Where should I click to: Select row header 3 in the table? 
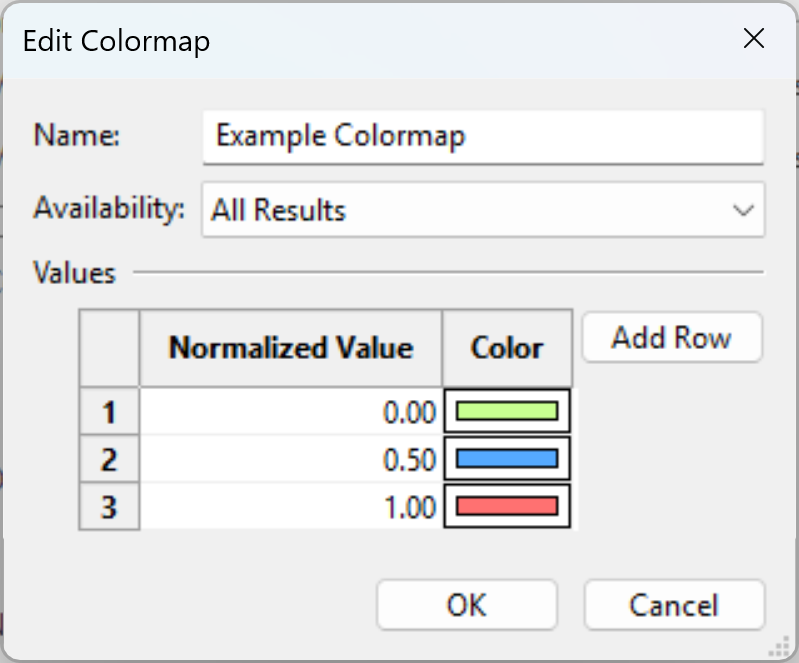[109, 506]
